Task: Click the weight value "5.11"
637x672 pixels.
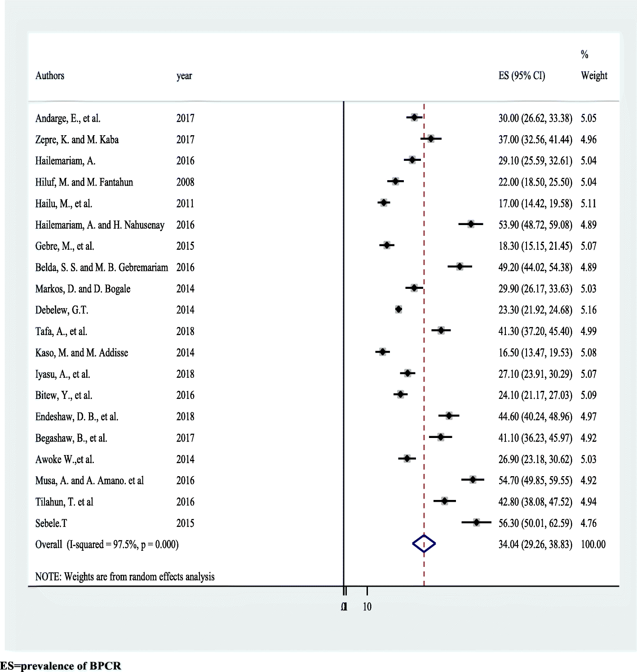Action: [x=588, y=203]
